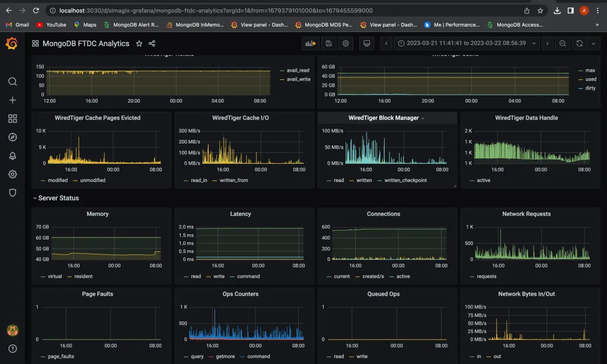Click the Add panel icon in toolbar
Screen dimensions: 607x364
tap(311, 43)
